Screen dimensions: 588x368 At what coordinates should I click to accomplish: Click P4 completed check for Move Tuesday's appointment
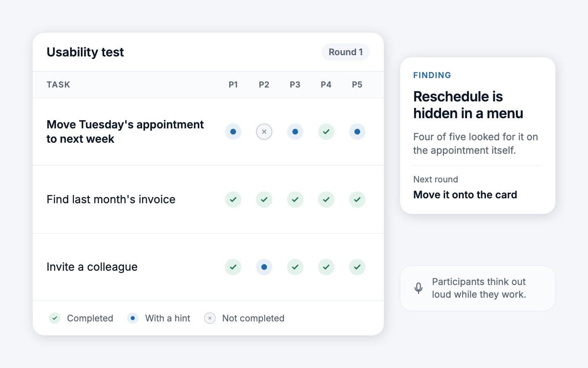(x=326, y=132)
